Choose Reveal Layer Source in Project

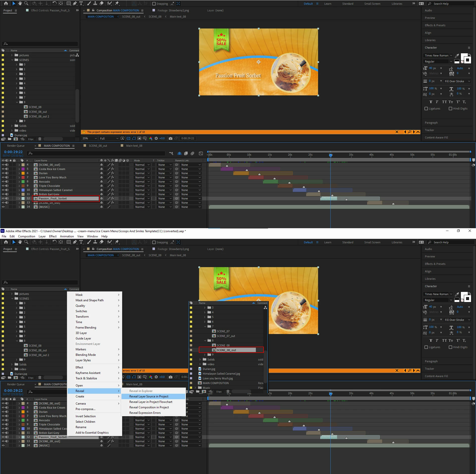click(149, 396)
